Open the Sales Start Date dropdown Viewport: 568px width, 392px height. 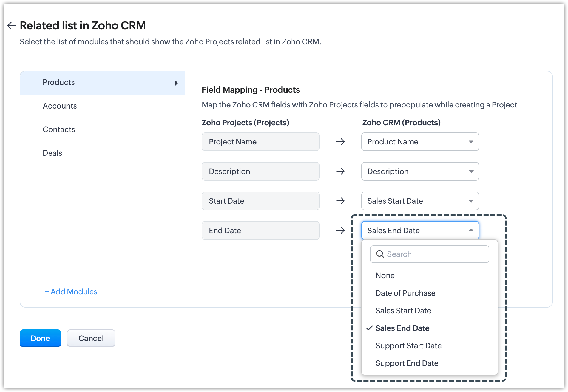point(420,201)
